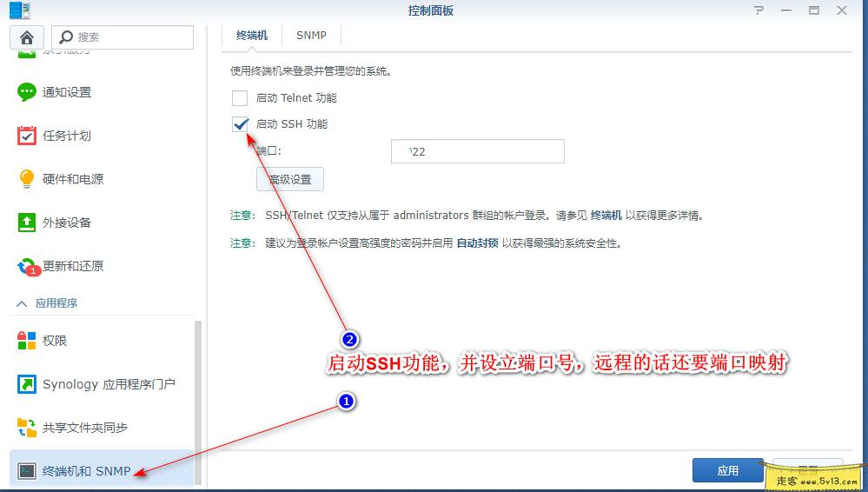The height and width of the screenshot is (492, 868).
Task: Select 终端机和 SNMP entry
Action: (x=102, y=471)
